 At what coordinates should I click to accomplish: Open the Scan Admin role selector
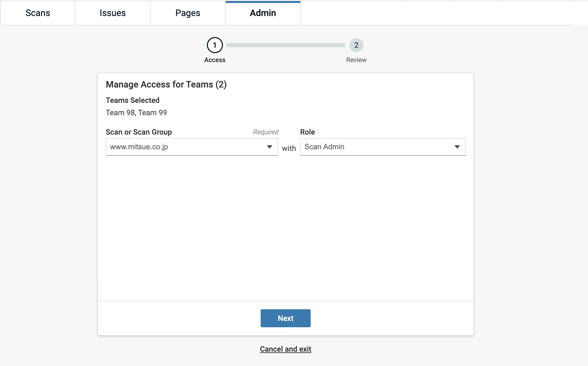click(x=377, y=147)
